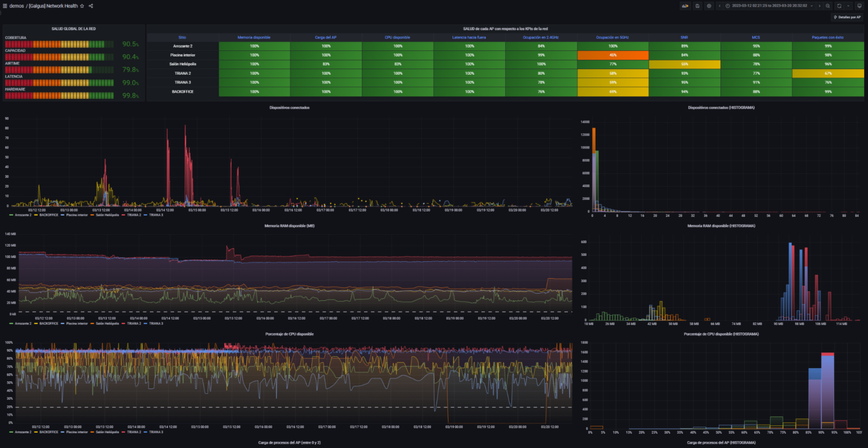Image resolution: width=868 pixels, height=448 pixels.
Task: Toggle Salón Heliópolis in Dispositivos conectados legend
Action: pyautogui.click(x=107, y=215)
